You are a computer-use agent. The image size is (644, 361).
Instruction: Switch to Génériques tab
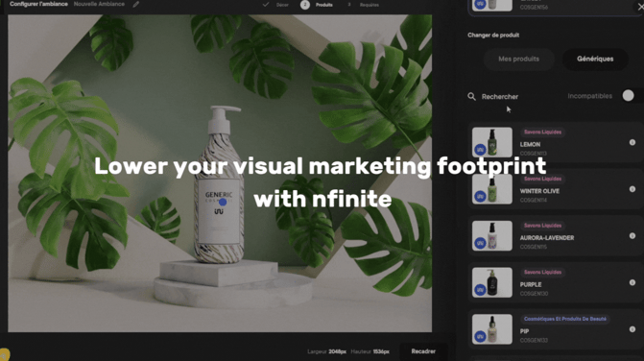(x=595, y=60)
